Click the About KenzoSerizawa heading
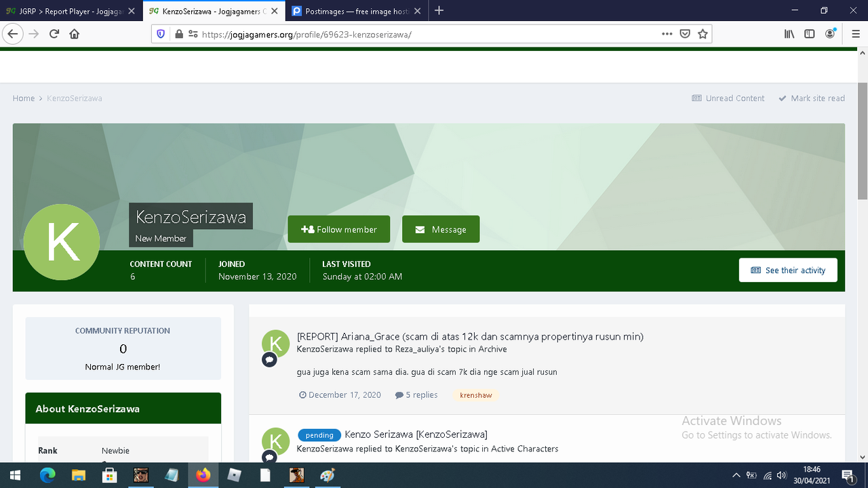This screenshot has width=868, height=488. [87, 409]
